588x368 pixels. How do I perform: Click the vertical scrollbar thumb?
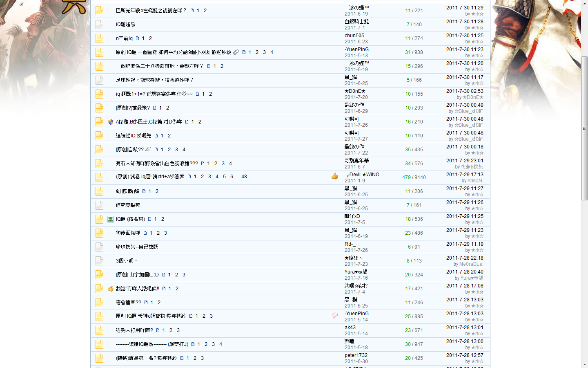(x=584, y=128)
